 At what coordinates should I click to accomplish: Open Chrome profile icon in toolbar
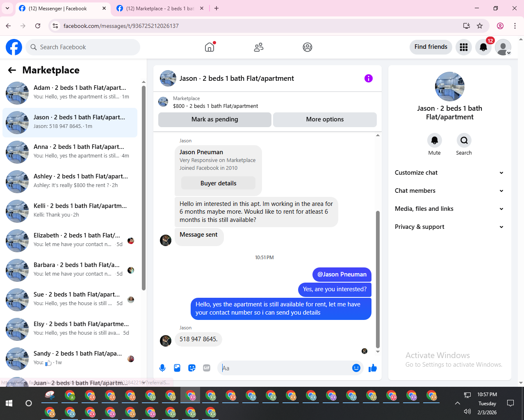500,26
